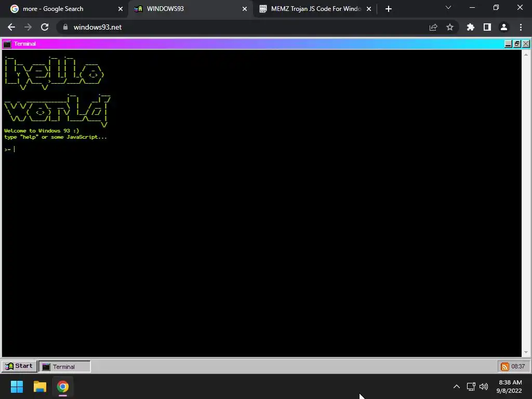Viewport: 532px width, 399px height.
Task: Minimize the Windows 93 Terminal window
Action: pyautogui.click(x=508, y=44)
